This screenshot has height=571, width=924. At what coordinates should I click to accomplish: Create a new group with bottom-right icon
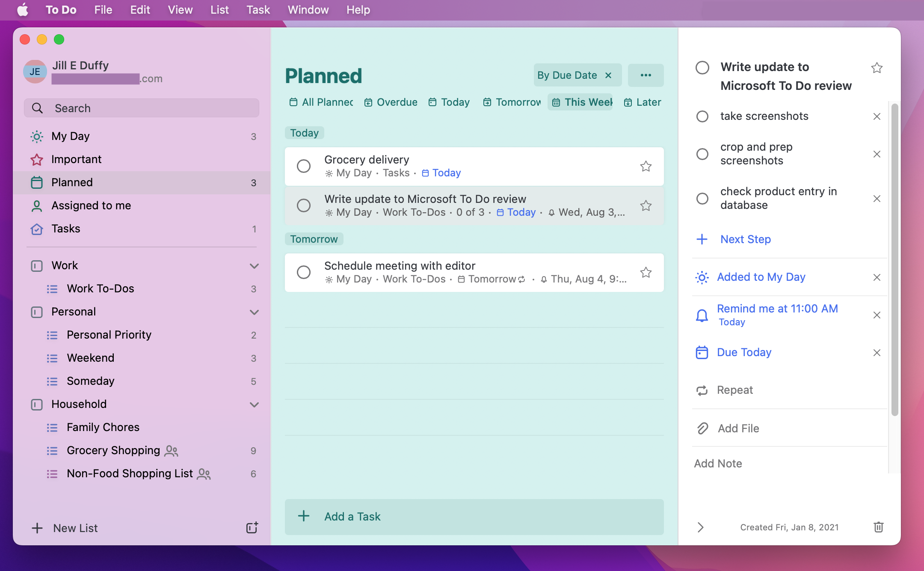(253, 528)
